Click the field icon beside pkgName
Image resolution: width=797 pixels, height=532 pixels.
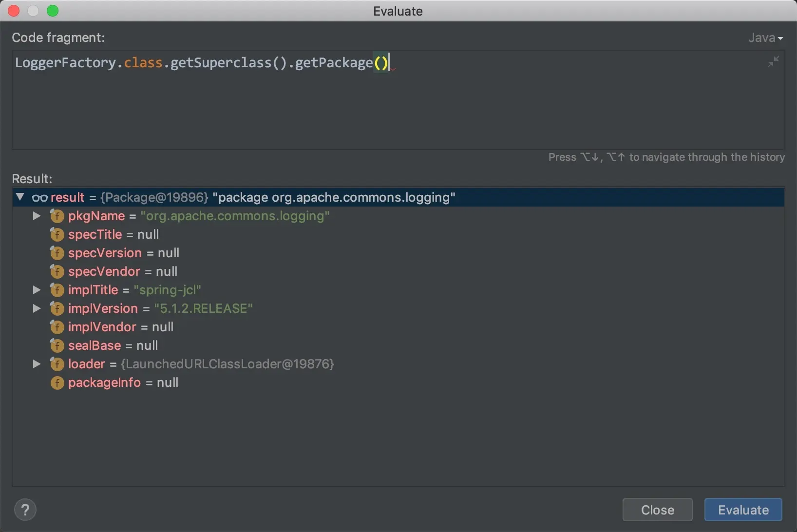(57, 216)
